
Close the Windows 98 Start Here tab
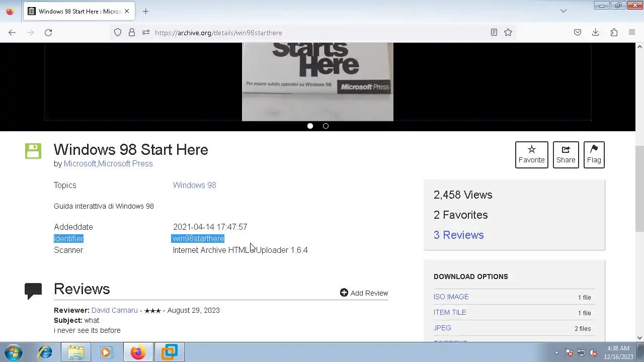127,11
